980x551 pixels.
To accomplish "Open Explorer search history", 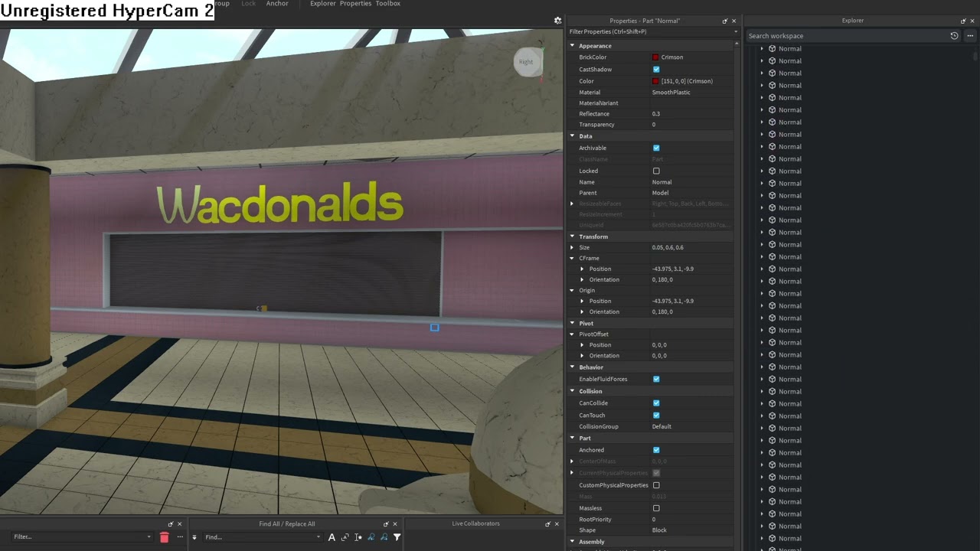I will (954, 36).
